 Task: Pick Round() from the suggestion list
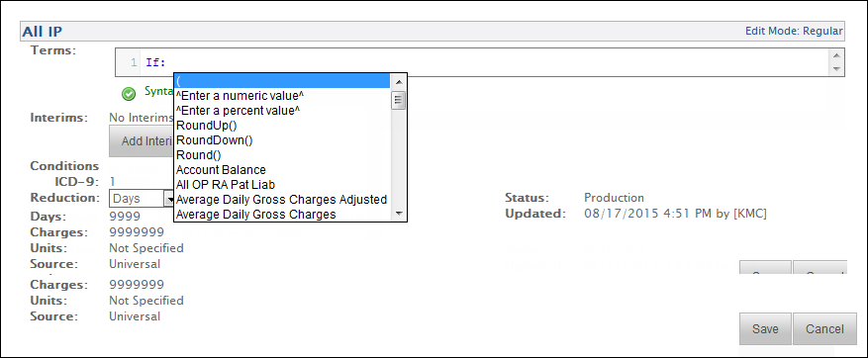coord(282,155)
